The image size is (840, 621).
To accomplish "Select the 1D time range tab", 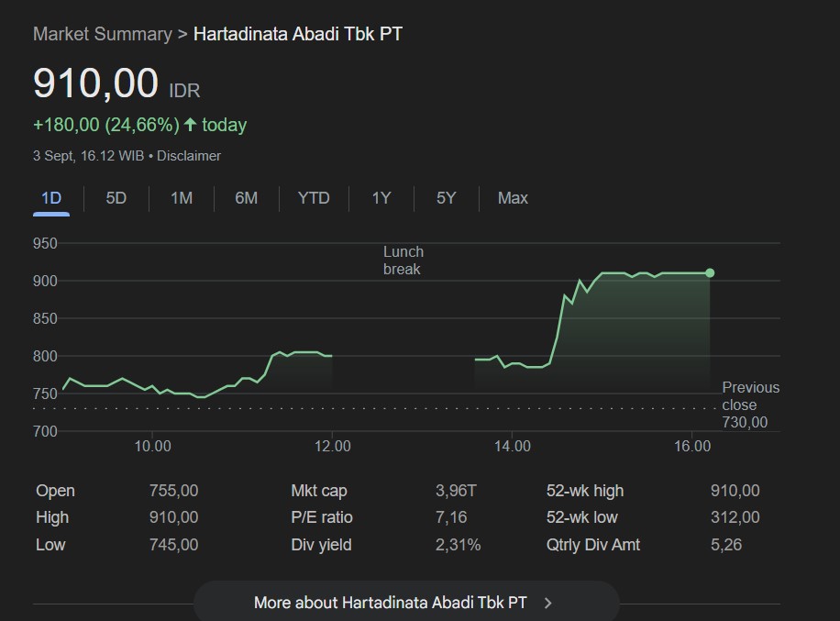I will tap(51, 198).
